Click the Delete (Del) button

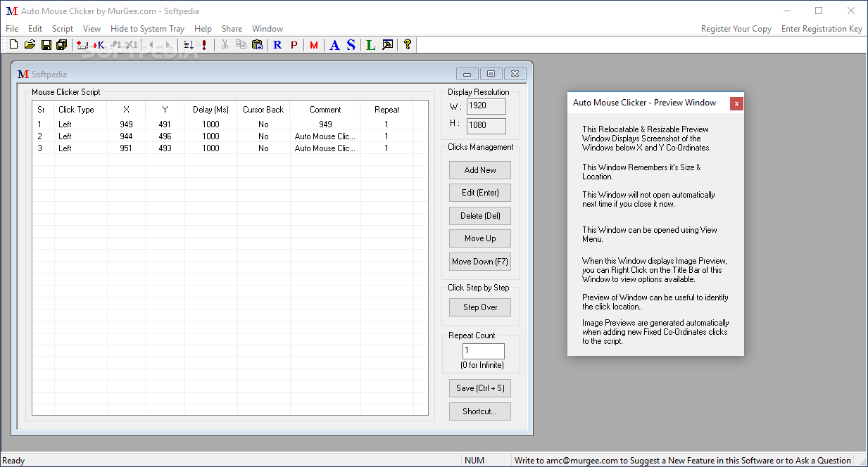point(480,216)
